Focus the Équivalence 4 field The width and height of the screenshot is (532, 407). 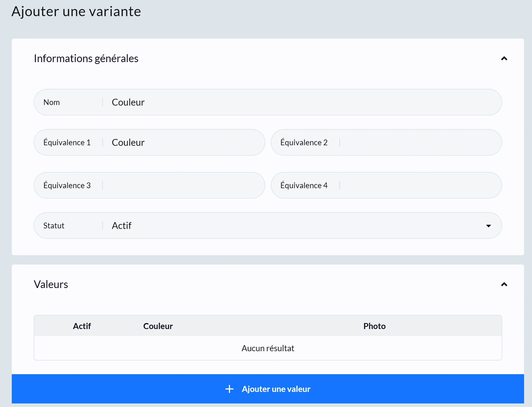click(386, 185)
